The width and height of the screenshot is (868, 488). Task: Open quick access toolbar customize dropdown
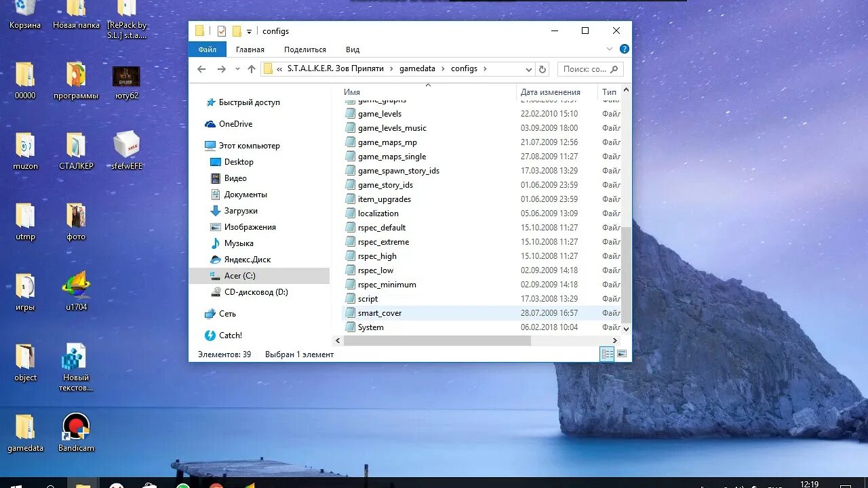249,31
